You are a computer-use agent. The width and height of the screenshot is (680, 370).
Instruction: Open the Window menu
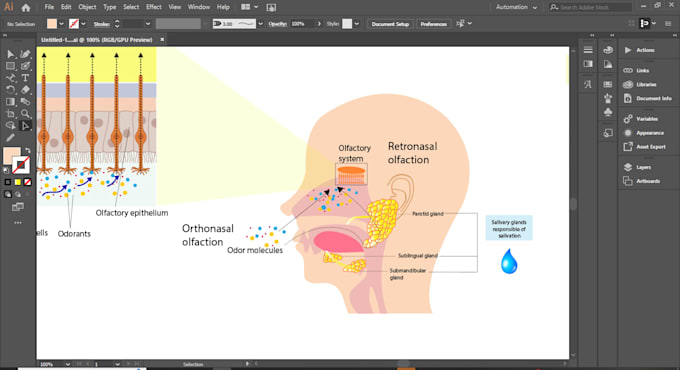[x=199, y=7]
